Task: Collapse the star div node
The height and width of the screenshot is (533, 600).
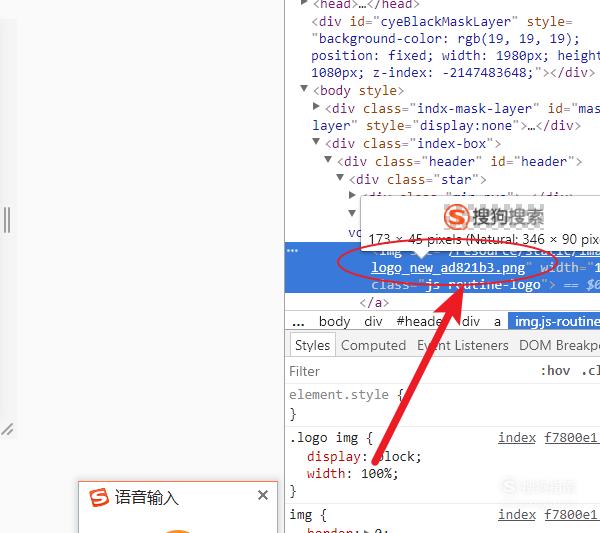Action: pyautogui.click(x=340, y=177)
